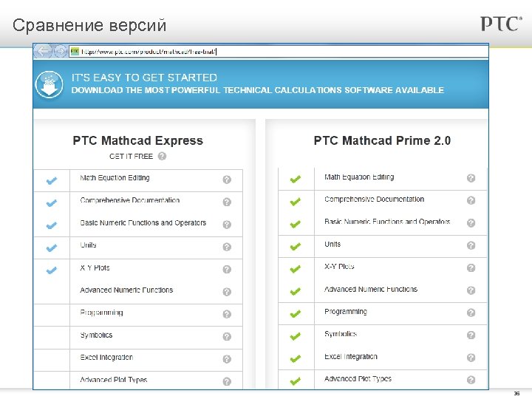Click the Get It Free link

coord(131,156)
